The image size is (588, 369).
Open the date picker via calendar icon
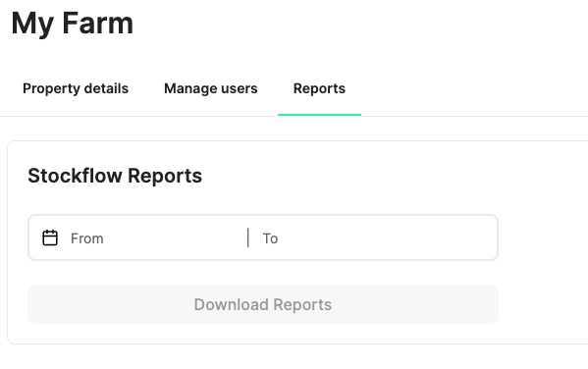50,237
